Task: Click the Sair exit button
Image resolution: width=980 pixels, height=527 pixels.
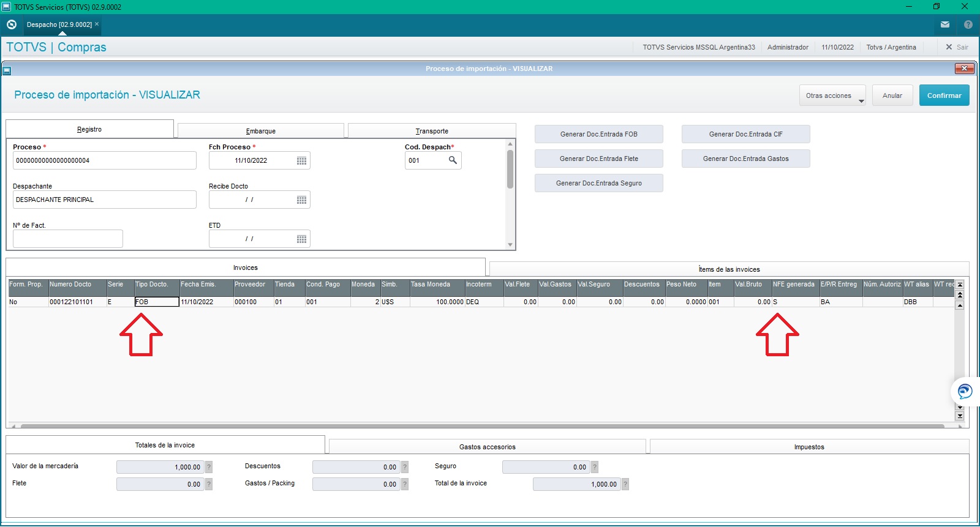Action: pos(957,47)
